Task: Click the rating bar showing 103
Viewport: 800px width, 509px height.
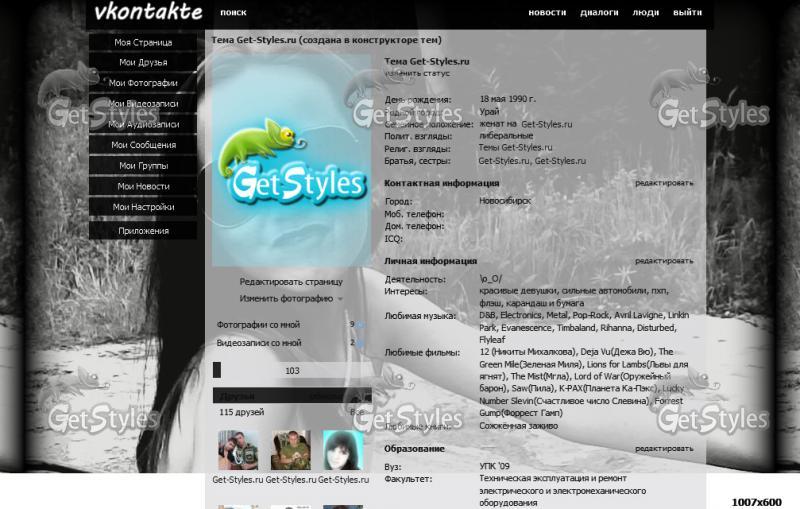Action: [x=292, y=371]
